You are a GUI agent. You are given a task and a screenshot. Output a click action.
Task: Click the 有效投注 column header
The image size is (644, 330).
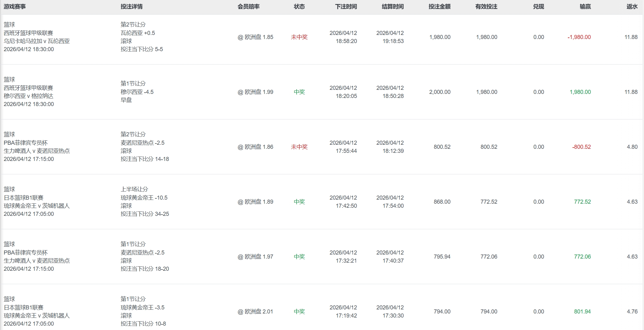coord(486,7)
